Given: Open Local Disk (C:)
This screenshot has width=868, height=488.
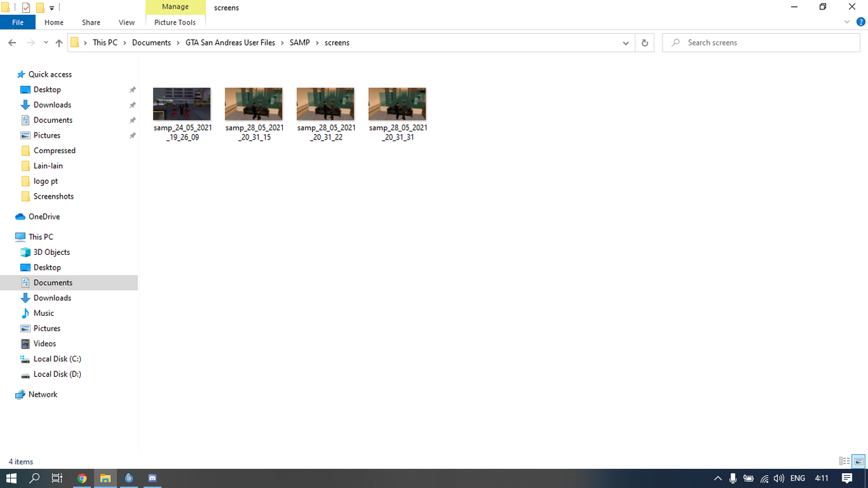Looking at the screenshot, I should coord(57,359).
